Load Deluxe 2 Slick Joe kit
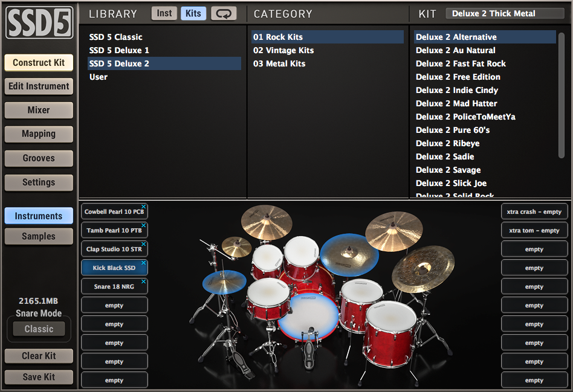573x392 pixels. pyautogui.click(x=485, y=183)
